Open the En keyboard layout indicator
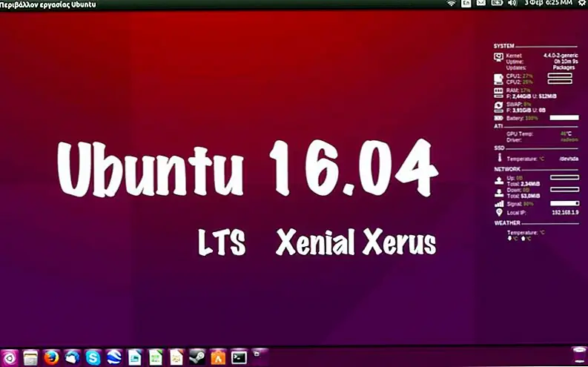The height and width of the screenshot is (367, 588). pos(466,4)
